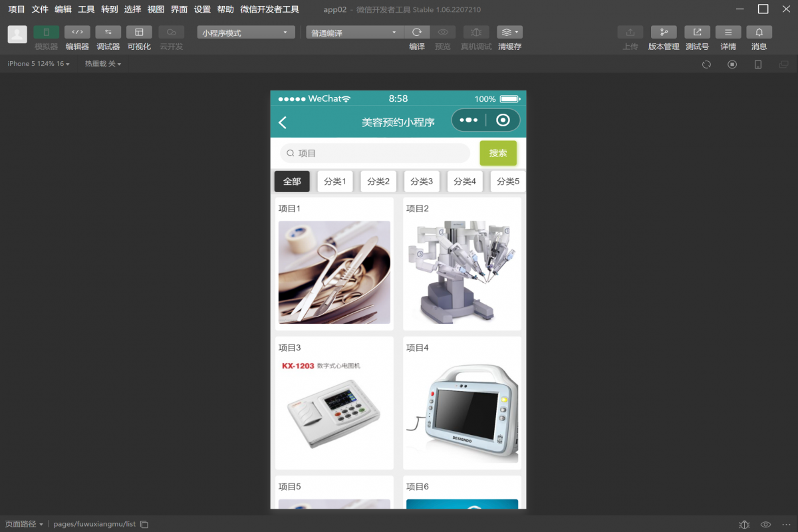The width and height of the screenshot is (798, 532).
Task: Open the details panel icon
Action: (x=728, y=33)
